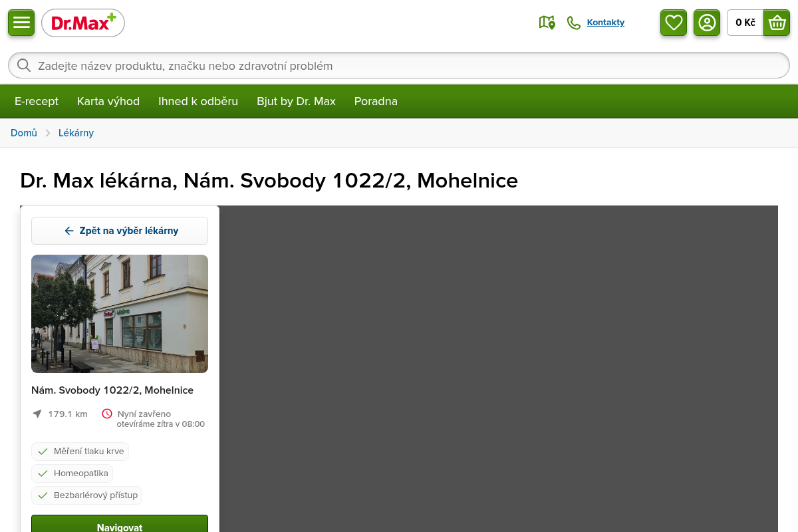798x532 pixels.
Task: Open the pharmacy map locator icon
Action: pos(547,23)
